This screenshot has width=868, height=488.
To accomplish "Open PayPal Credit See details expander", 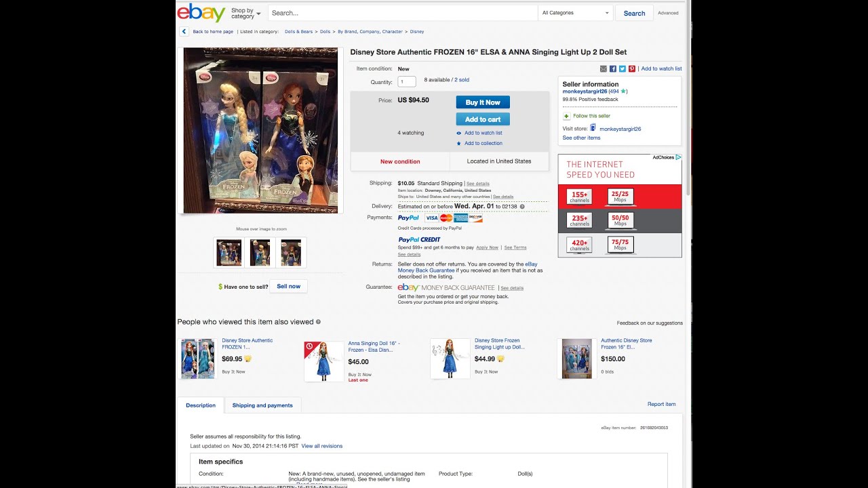I will [409, 254].
